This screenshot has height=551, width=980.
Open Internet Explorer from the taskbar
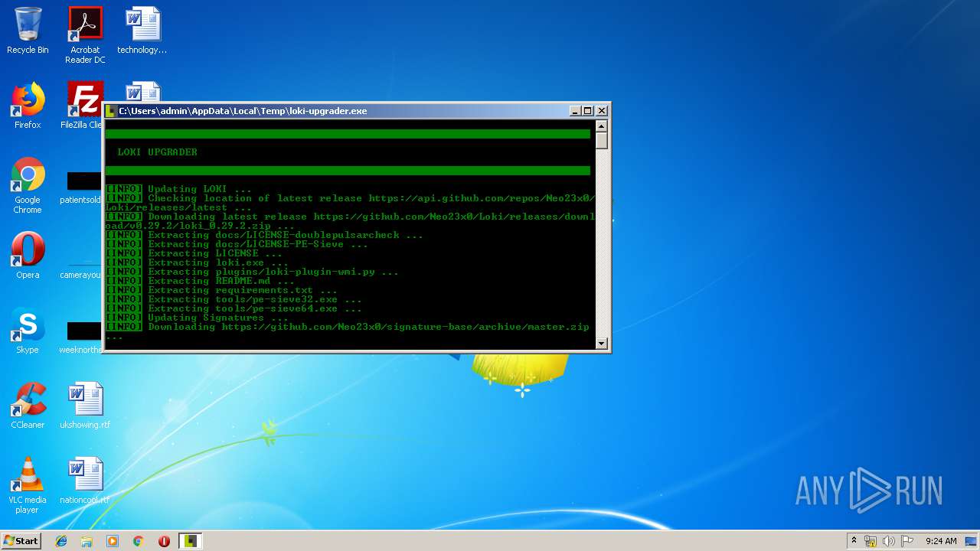(x=61, y=541)
